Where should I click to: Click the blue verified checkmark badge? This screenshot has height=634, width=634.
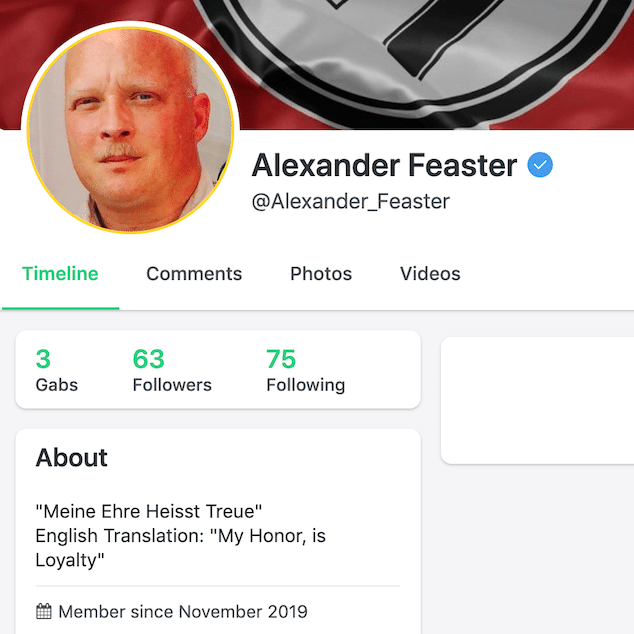point(540,165)
